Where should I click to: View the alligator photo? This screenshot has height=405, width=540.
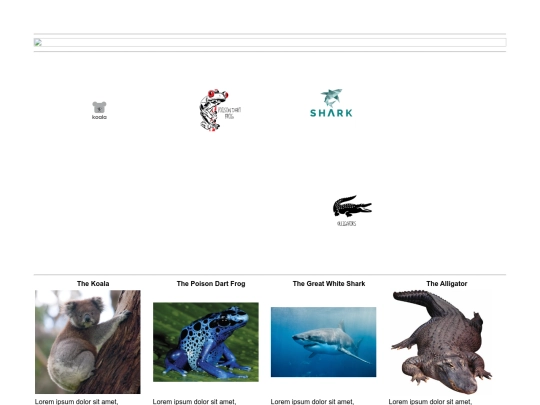442,342
